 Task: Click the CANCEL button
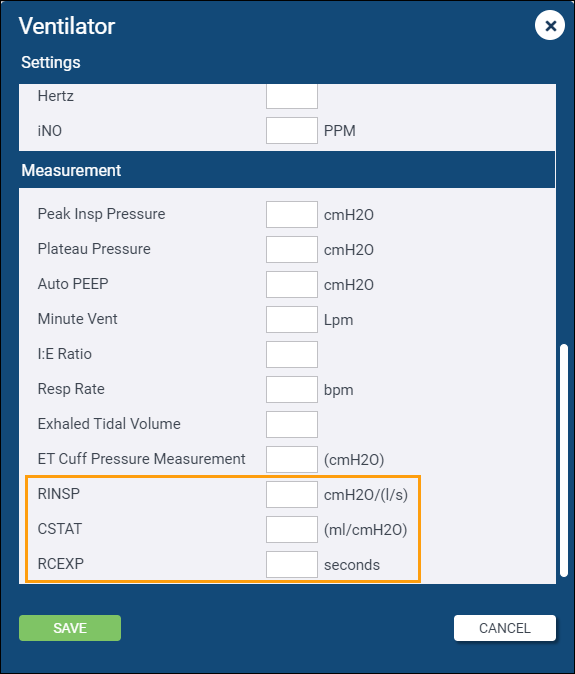[x=505, y=628]
